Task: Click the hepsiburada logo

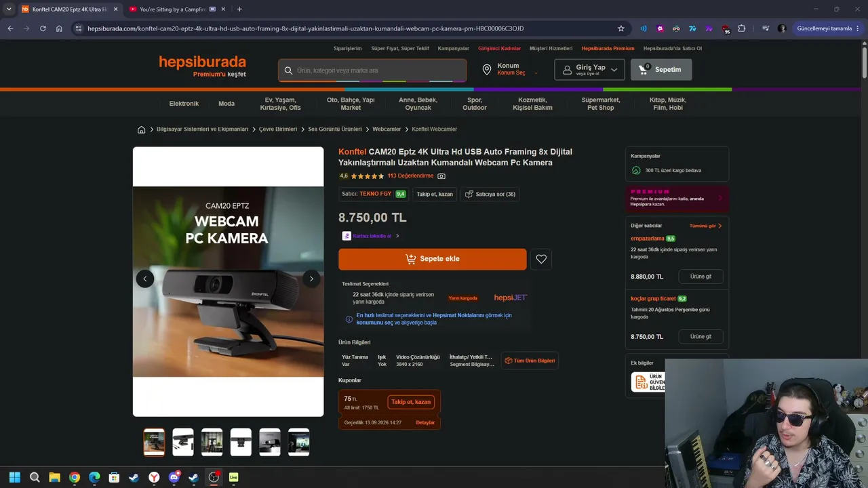Action: [x=202, y=62]
